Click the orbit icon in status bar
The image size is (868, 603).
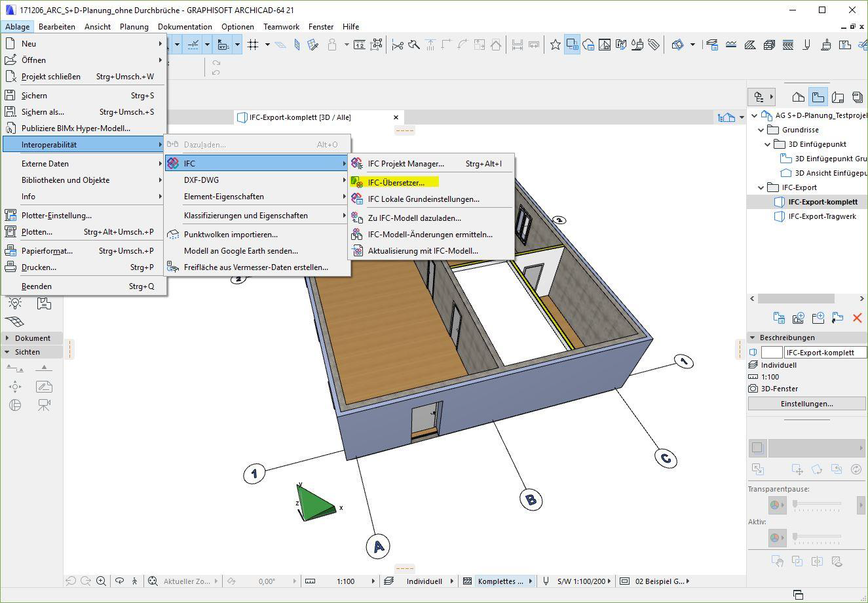[x=119, y=581]
